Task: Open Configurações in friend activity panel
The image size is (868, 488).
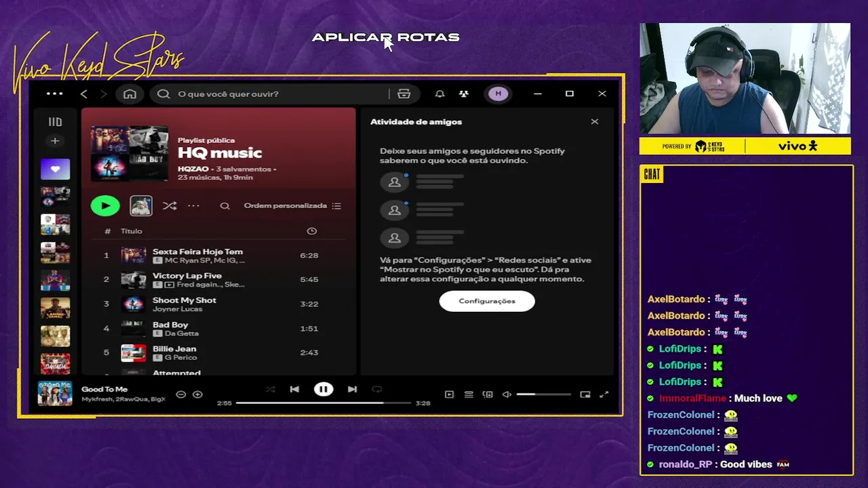Action: pyautogui.click(x=487, y=301)
